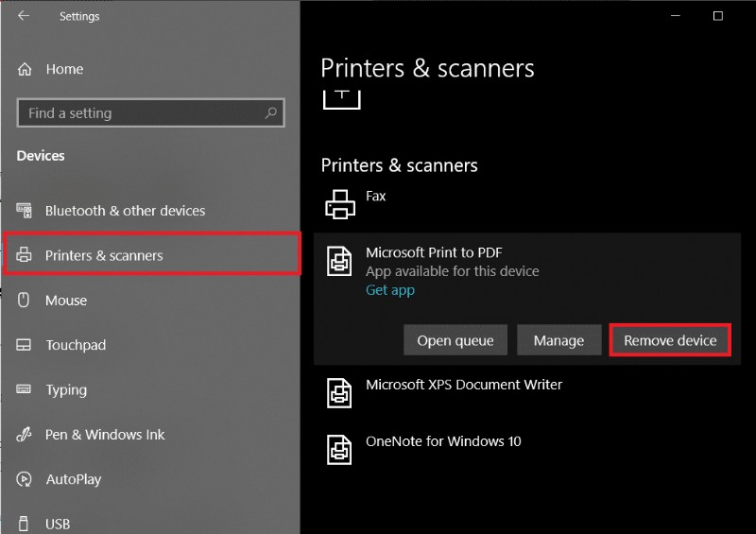756x534 pixels.
Task: Click the Manage button
Action: (558, 340)
